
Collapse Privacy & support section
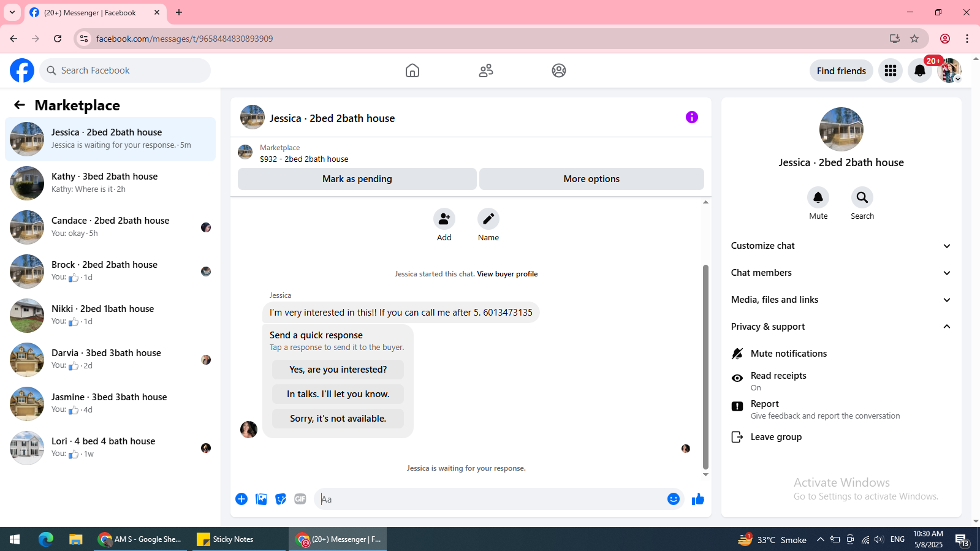coord(841,327)
